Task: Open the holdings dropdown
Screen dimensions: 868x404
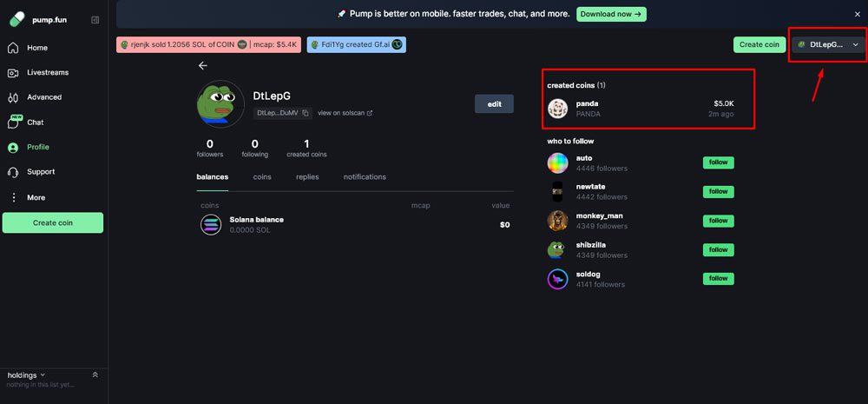Action: [26, 374]
